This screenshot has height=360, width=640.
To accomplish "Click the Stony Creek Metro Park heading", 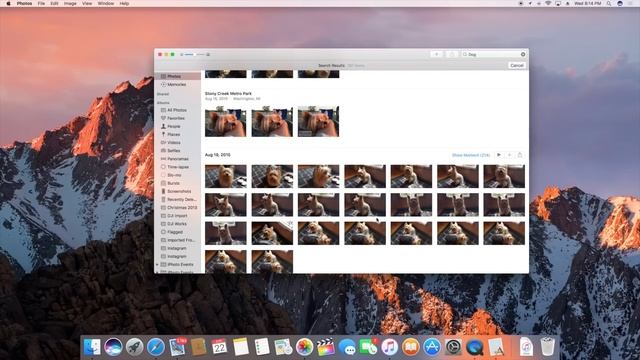I will (228, 93).
